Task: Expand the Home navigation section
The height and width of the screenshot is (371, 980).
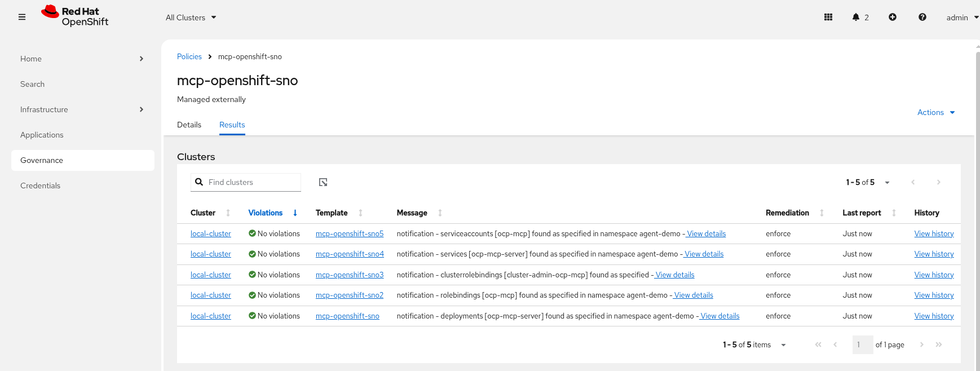Action: coord(82,59)
